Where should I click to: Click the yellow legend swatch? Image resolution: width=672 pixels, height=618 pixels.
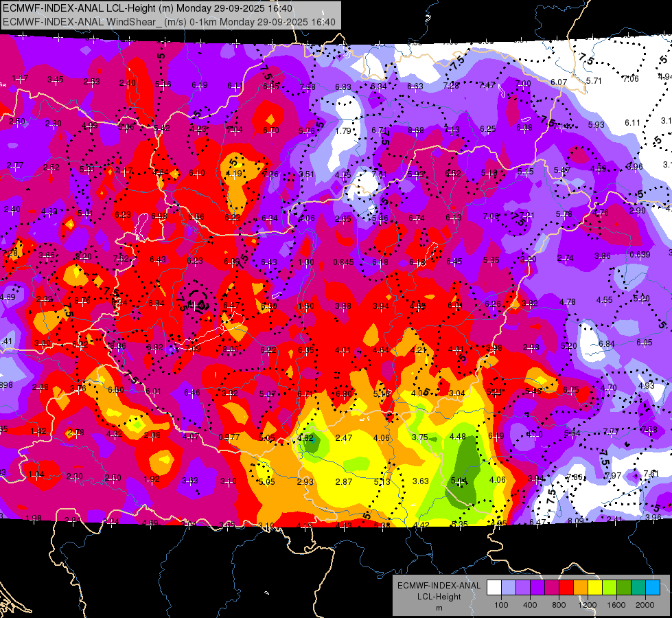tap(595, 587)
